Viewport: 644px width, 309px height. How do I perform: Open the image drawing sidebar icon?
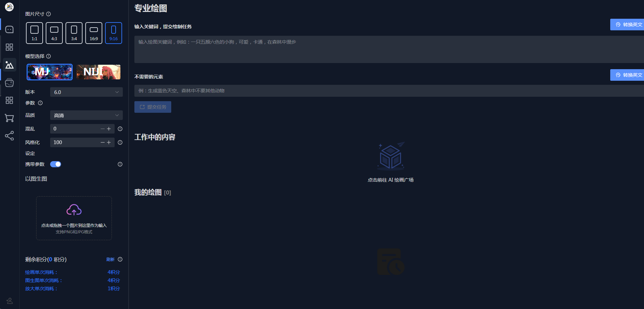[x=10, y=65]
